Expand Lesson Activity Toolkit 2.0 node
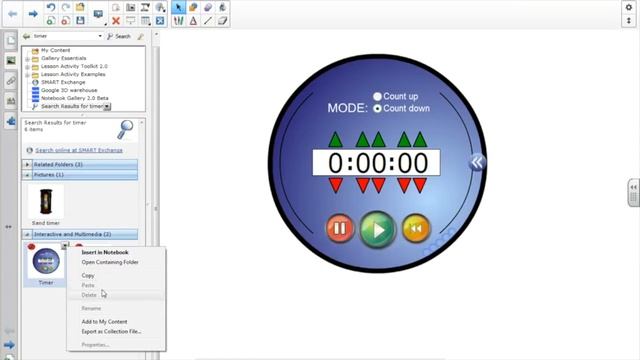Screen dimensions: 640x360 (27, 67)
